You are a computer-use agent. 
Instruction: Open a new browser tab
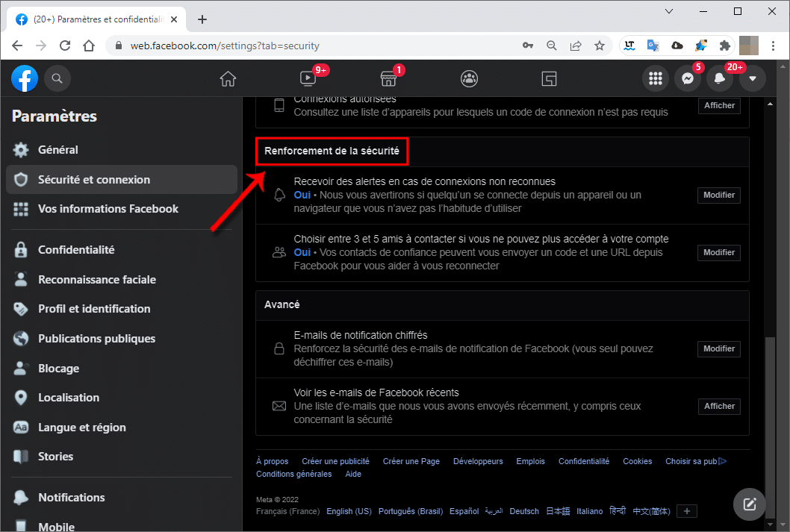[x=202, y=19]
